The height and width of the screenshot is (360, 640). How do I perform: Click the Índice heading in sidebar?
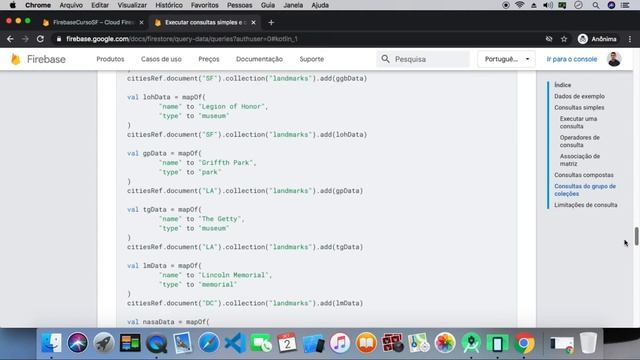click(562, 85)
